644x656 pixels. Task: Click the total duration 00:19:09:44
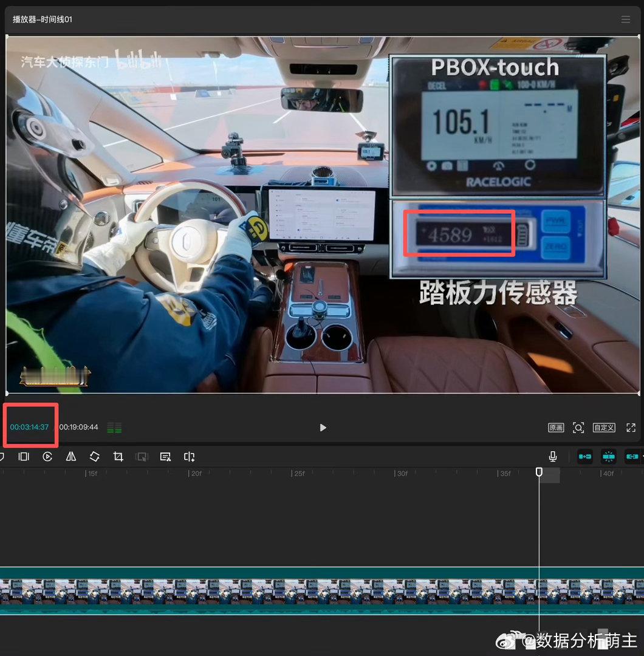click(x=78, y=427)
